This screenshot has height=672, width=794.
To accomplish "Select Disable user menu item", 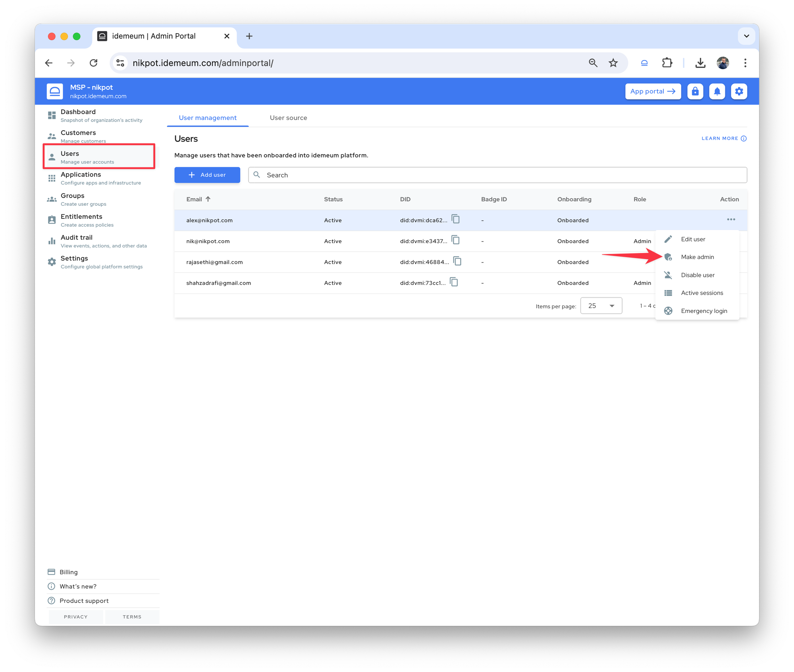I will 697,275.
